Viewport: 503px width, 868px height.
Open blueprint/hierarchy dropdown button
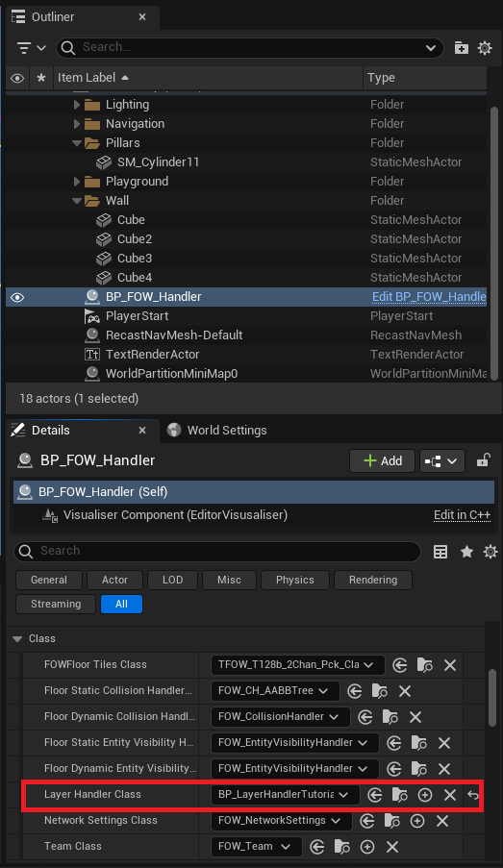pyautogui.click(x=440, y=460)
